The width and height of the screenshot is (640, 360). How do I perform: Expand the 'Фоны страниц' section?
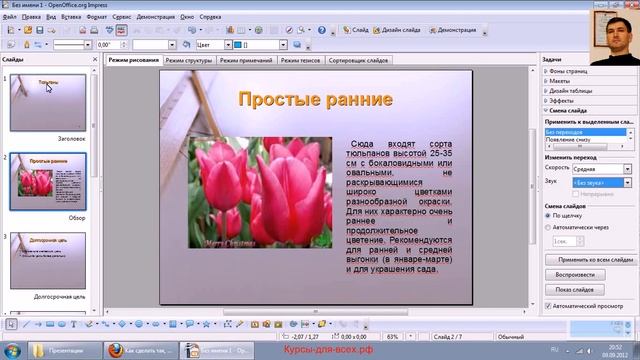[568, 71]
